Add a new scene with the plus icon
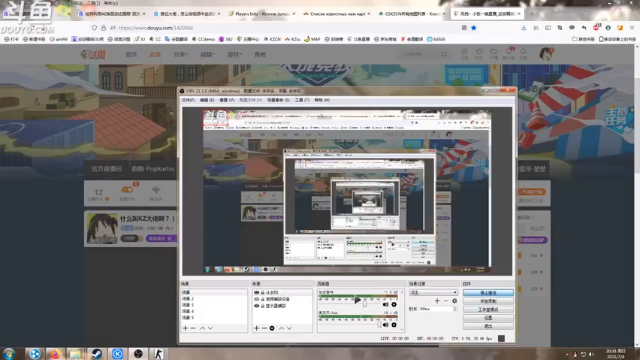This screenshot has height=360, width=640. point(185,328)
